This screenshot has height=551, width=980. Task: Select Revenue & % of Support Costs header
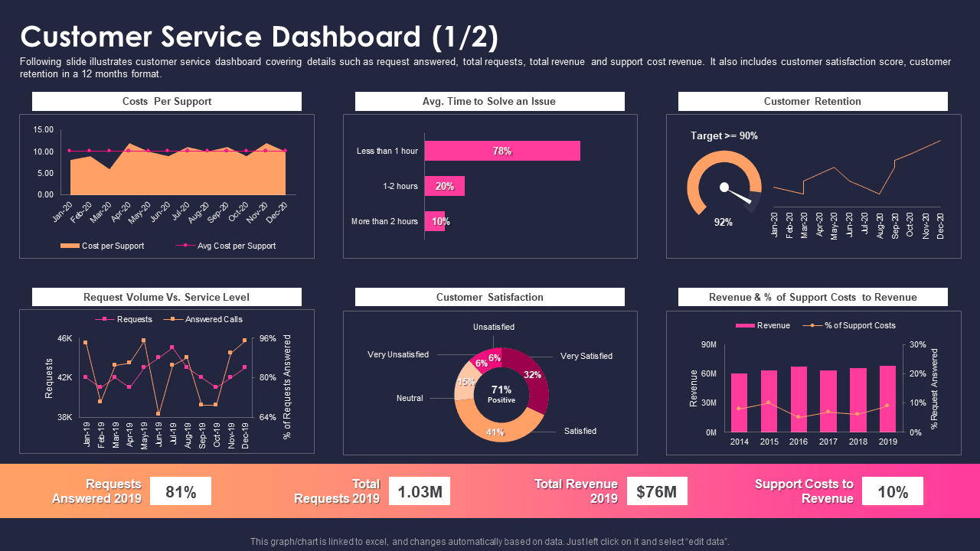[x=813, y=297]
